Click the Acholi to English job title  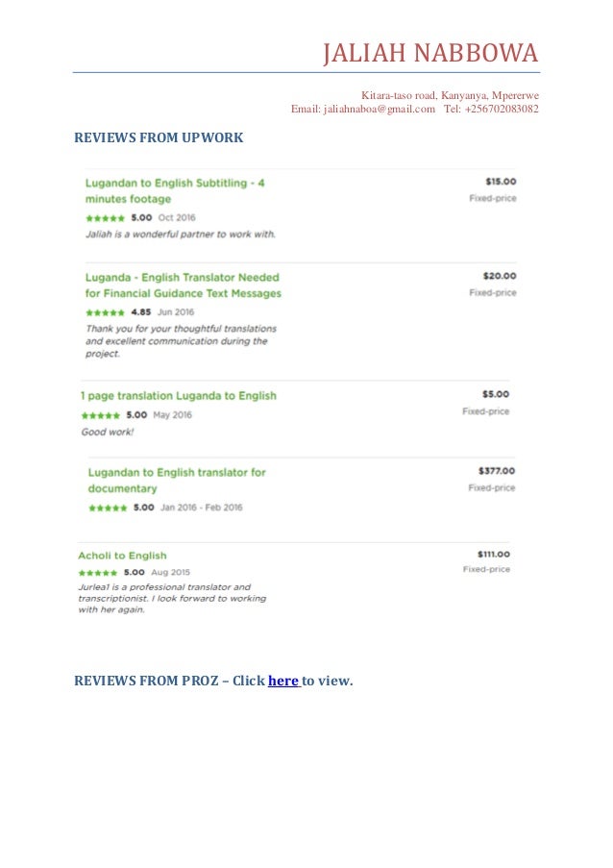(122, 556)
